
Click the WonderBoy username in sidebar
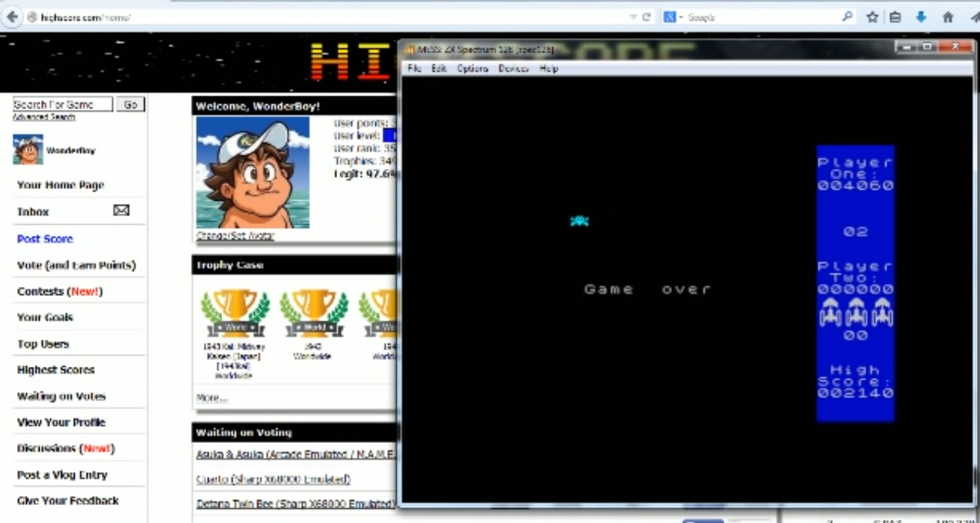click(x=71, y=150)
